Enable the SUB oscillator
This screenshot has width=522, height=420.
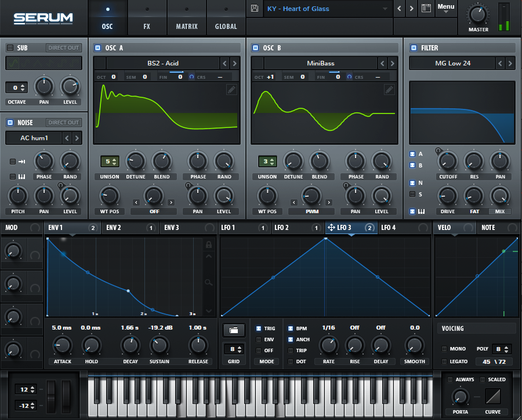pyautogui.click(x=10, y=48)
